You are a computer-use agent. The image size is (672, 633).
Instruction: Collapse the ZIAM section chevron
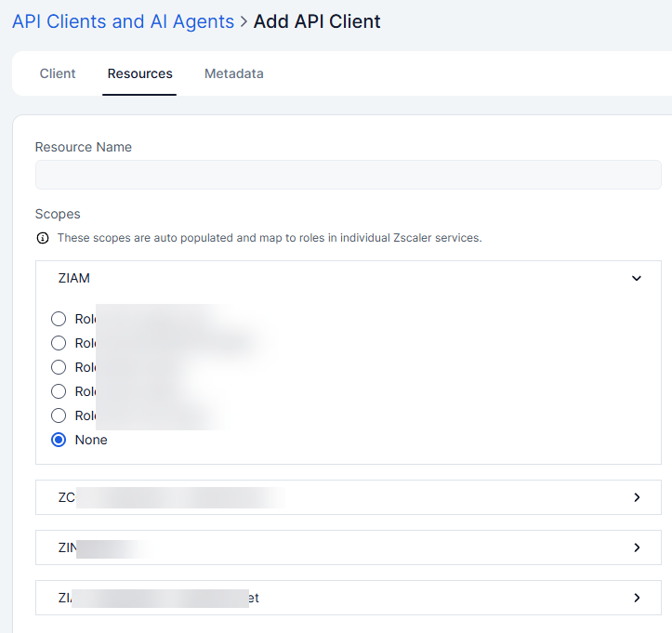click(637, 278)
